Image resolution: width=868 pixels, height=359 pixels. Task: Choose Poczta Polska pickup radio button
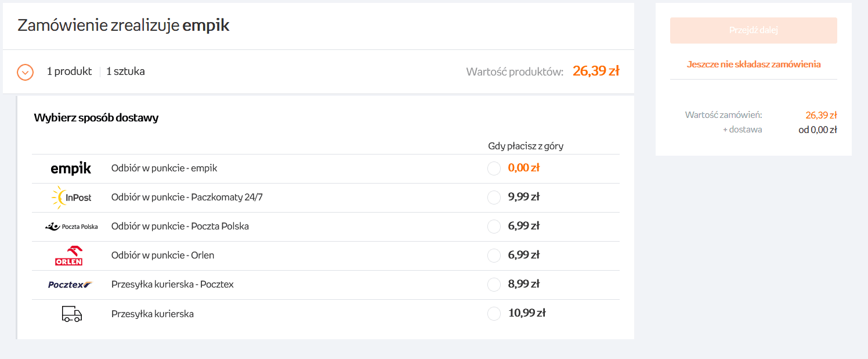[x=494, y=227]
